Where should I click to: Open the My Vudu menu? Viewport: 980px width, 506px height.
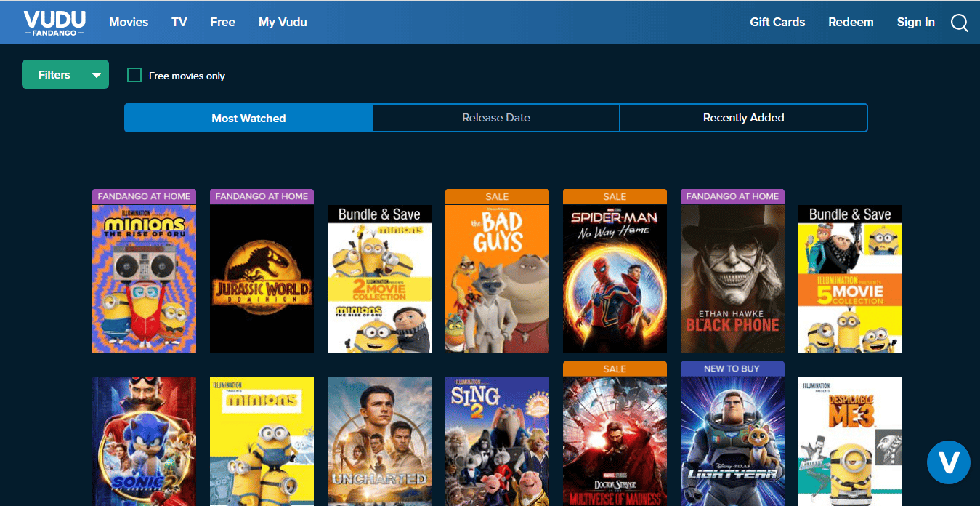[x=283, y=23]
